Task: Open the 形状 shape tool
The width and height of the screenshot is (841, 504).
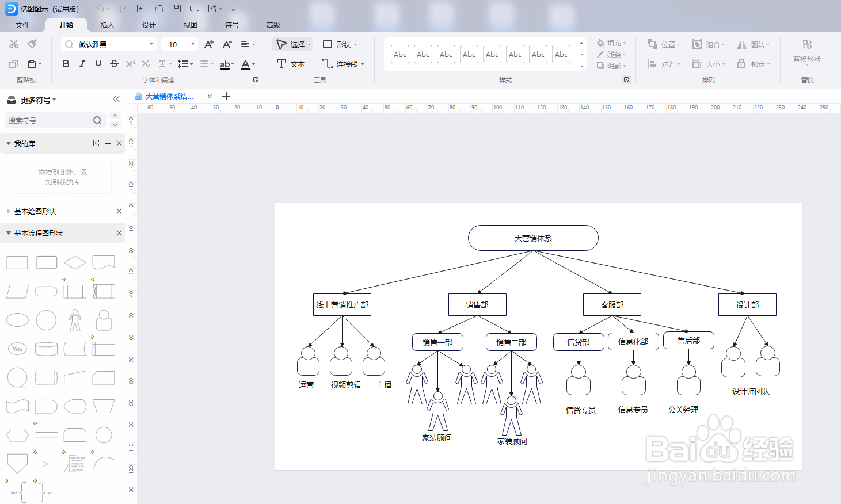Action: [340, 44]
